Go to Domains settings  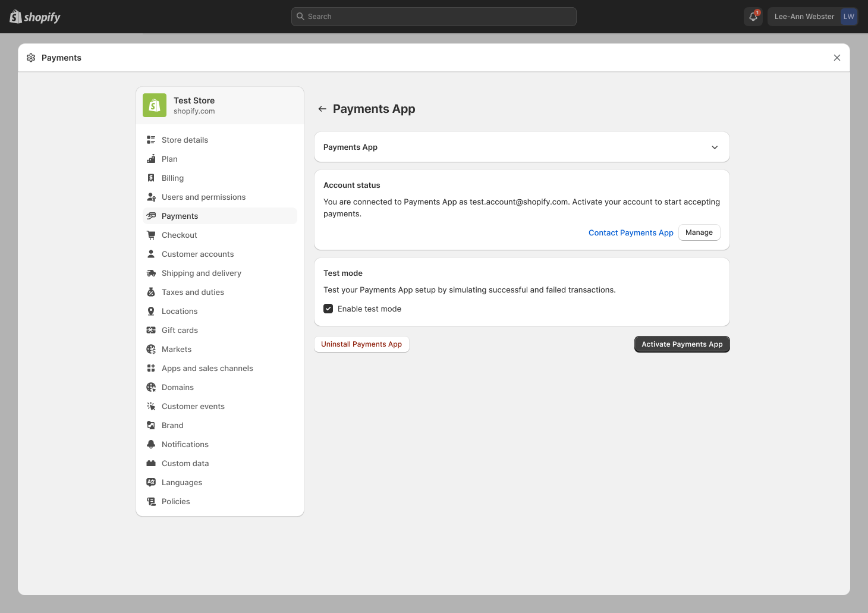point(220,387)
